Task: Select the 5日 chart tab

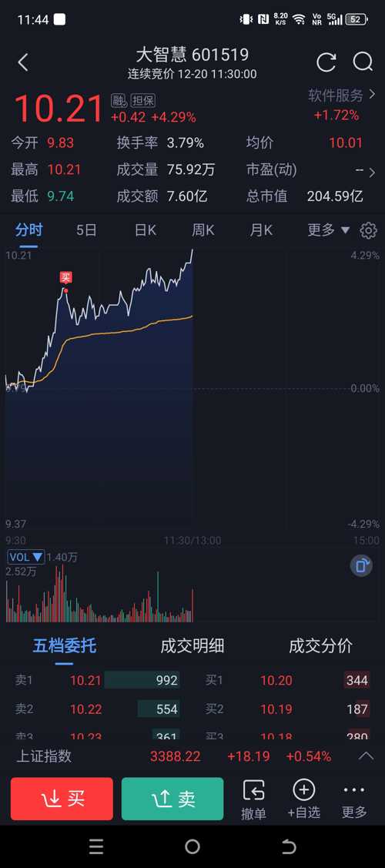Action: tap(86, 230)
